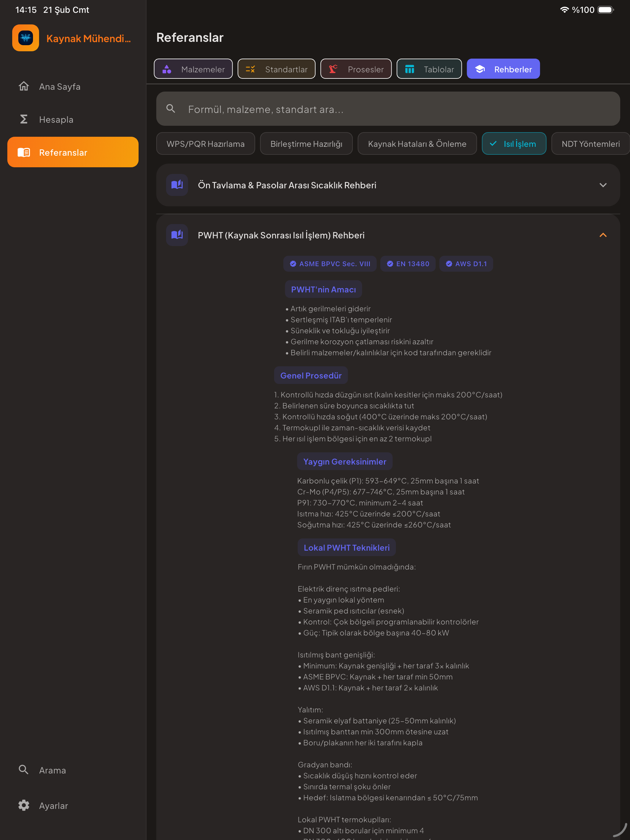This screenshot has height=840, width=630.
Task: Click line 'P91: 730–770°C, minimum 2–4 saat'
Action: [360, 503]
